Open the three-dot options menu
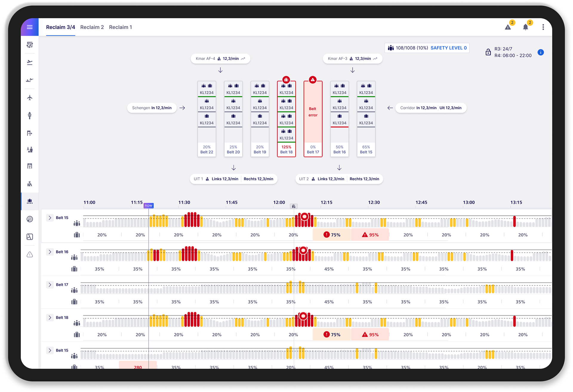 point(543,27)
